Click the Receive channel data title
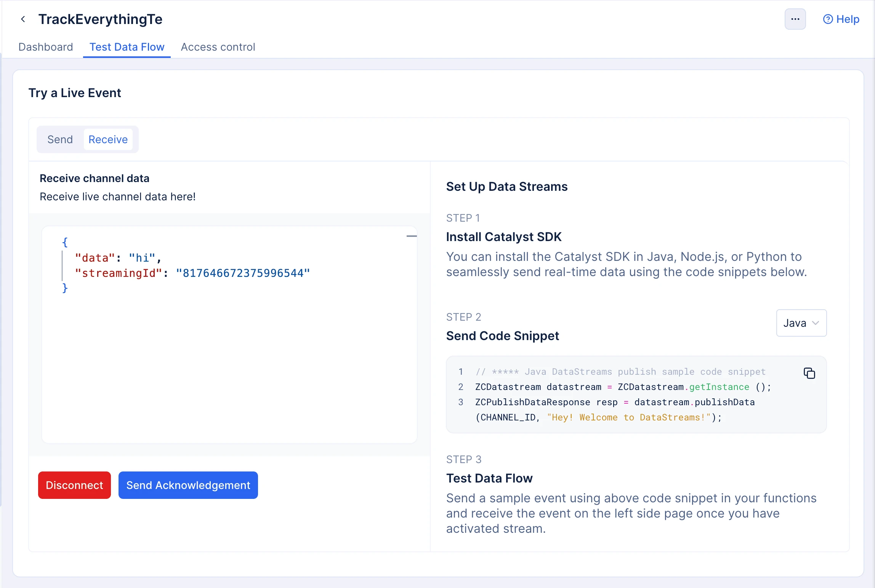The height and width of the screenshot is (588, 875). coord(95,178)
